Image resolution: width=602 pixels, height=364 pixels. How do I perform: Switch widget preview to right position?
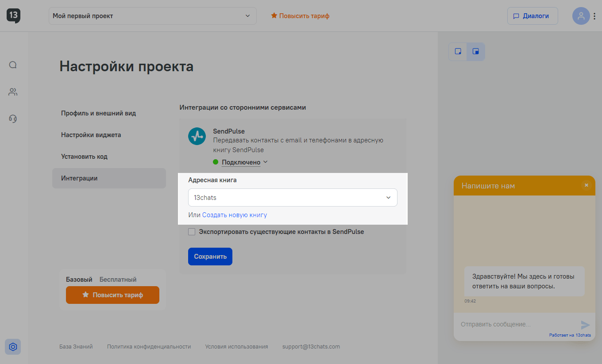coord(476,51)
